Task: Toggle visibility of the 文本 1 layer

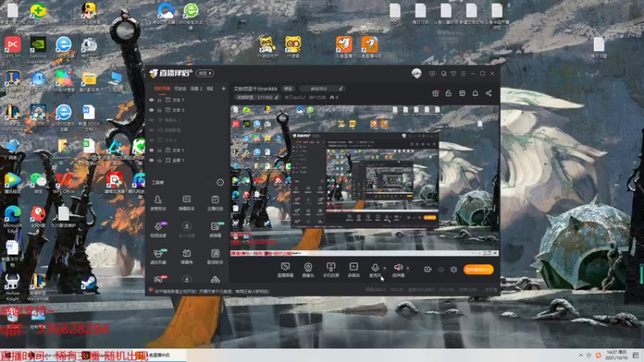Action: pyautogui.click(x=151, y=150)
